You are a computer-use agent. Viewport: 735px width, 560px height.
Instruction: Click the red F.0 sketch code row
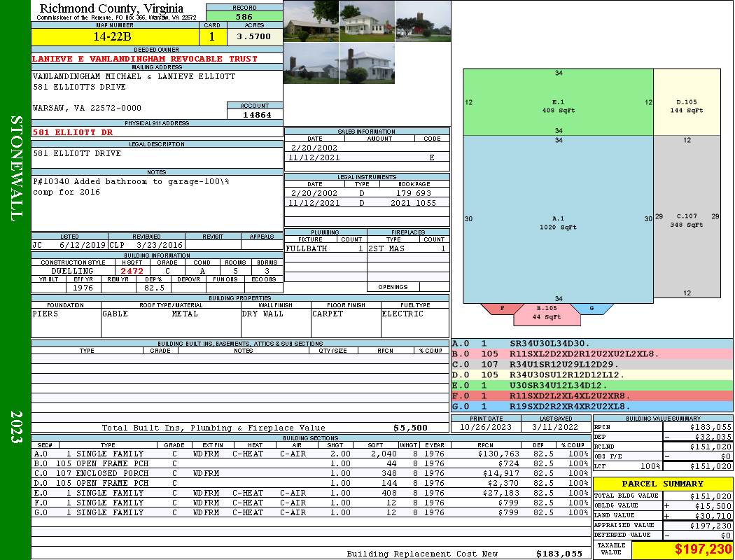(x=592, y=396)
